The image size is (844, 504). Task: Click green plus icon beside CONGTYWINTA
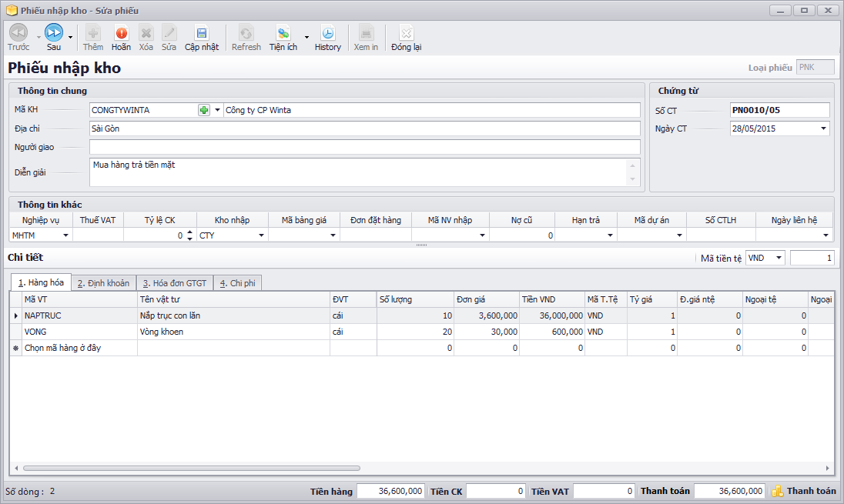pyautogui.click(x=204, y=110)
